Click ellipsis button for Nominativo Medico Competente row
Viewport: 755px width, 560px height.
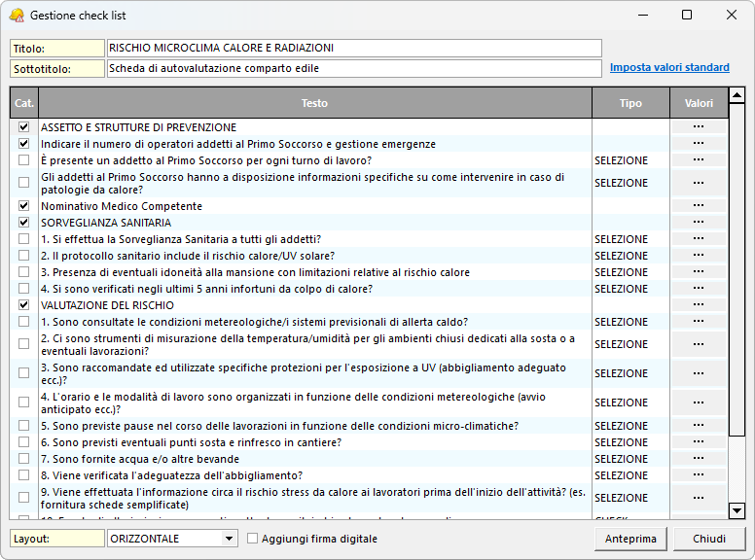(x=698, y=206)
